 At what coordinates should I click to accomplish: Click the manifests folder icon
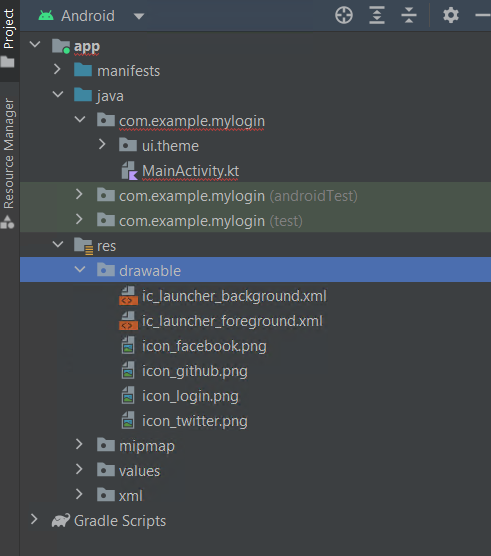[x=83, y=70]
